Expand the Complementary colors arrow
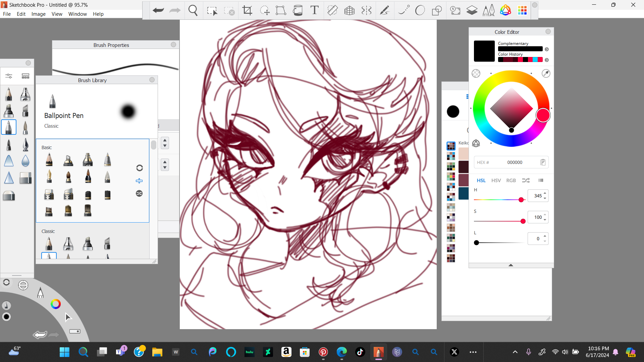This screenshot has height=362, width=644. (x=547, y=49)
